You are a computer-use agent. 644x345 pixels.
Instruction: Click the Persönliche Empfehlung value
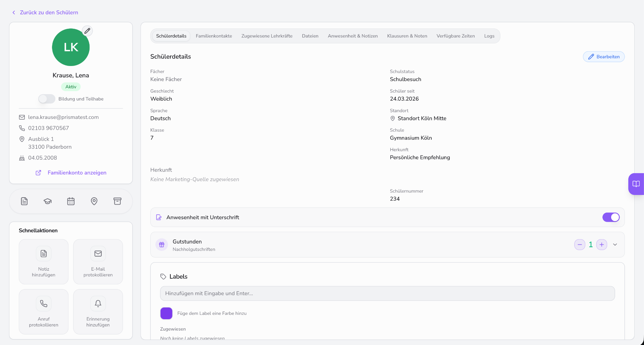click(420, 157)
